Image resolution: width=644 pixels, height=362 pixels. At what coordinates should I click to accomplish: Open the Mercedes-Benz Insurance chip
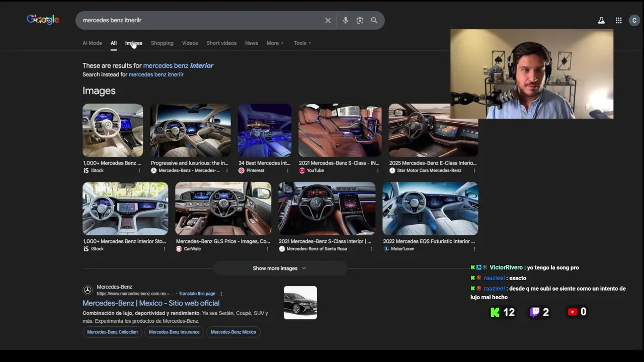tap(174, 332)
